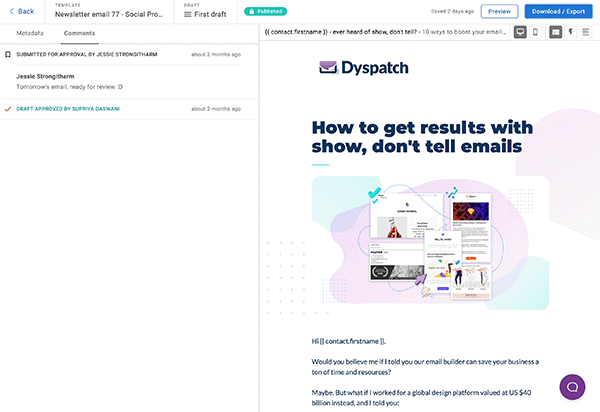Click the timestamp on Draft approved row
The width and height of the screenshot is (600, 412).
[x=216, y=109]
